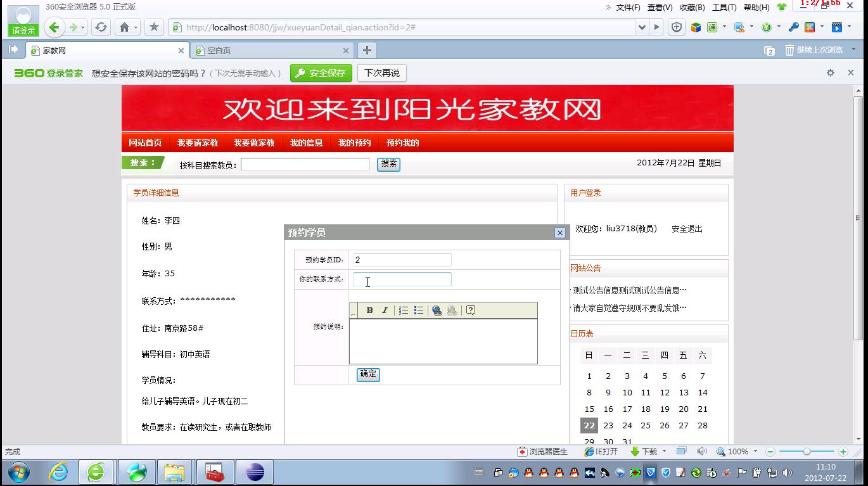Viewport: 868px width, 486px height.
Task: Click the status bar window-mode icon
Action: tap(681, 451)
